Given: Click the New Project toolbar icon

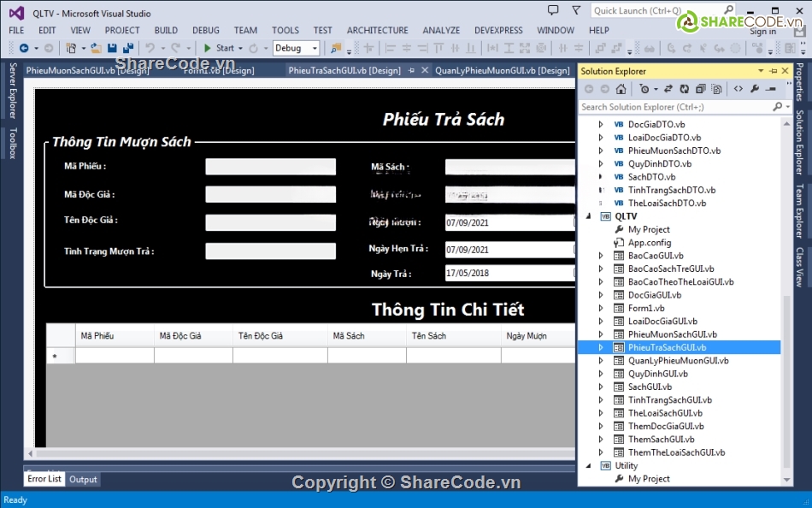Looking at the screenshot, I should click(71, 48).
